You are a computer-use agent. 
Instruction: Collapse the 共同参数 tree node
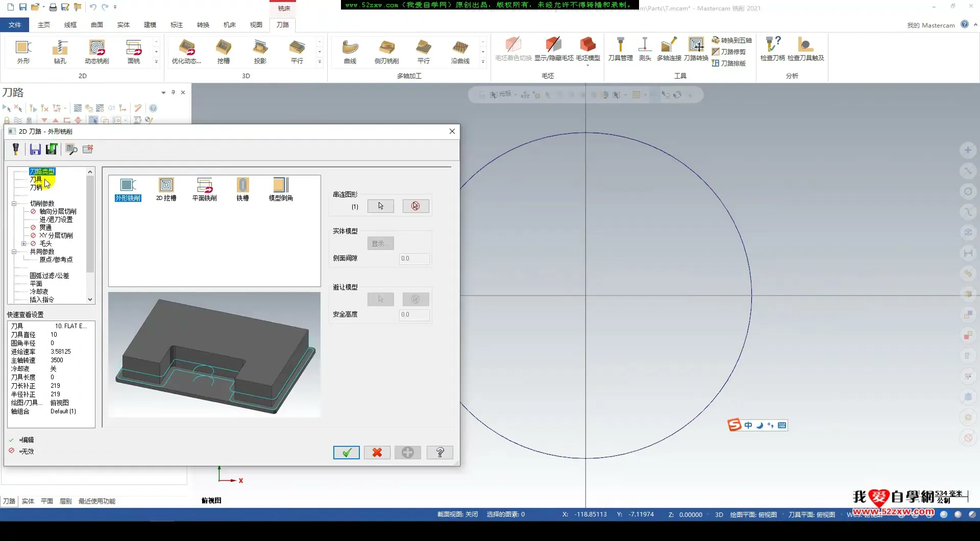coord(14,252)
